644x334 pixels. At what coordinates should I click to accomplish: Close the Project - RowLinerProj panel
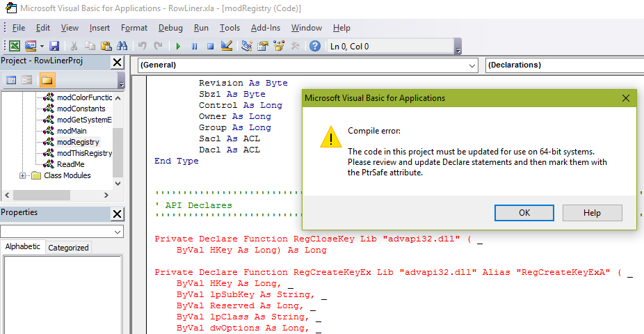click(117, 63)
